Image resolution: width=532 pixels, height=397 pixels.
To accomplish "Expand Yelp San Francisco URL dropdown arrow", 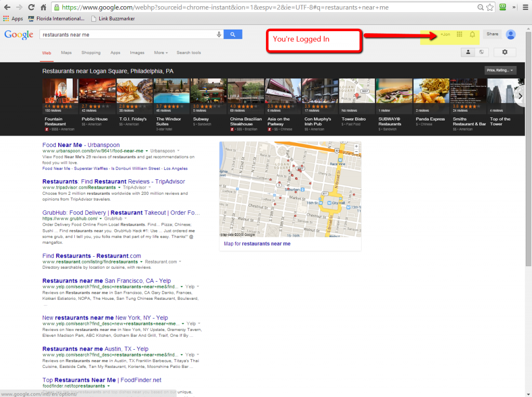I will (182, 287).
